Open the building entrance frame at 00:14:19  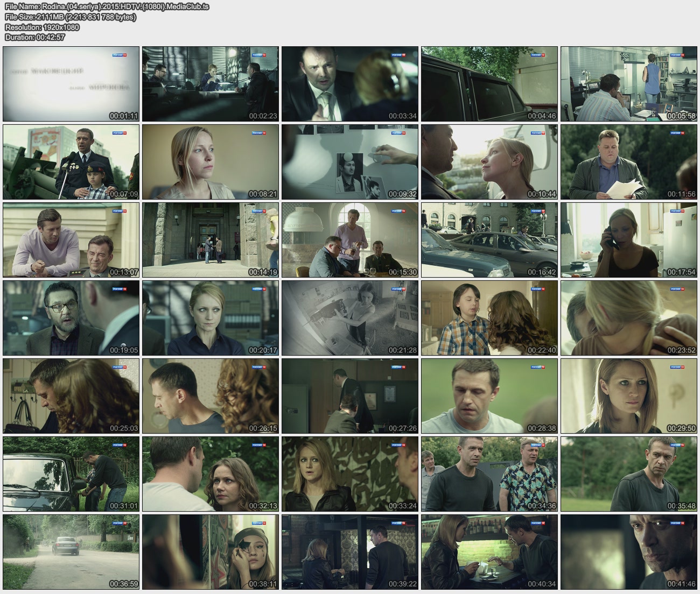pos(210,240)
